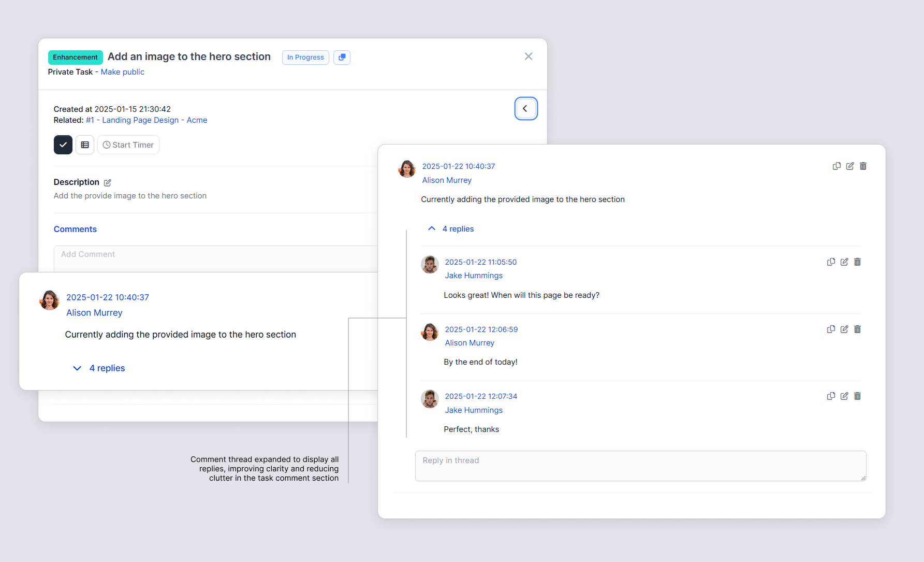Focus the Reply in thread text box
The image size is (924, 562).
641,466
